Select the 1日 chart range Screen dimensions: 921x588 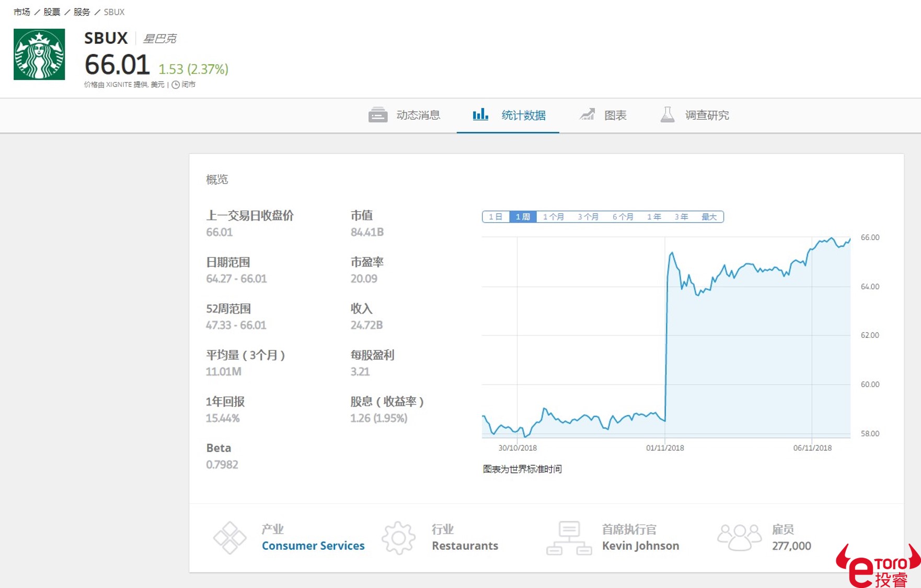coord(496,217)
